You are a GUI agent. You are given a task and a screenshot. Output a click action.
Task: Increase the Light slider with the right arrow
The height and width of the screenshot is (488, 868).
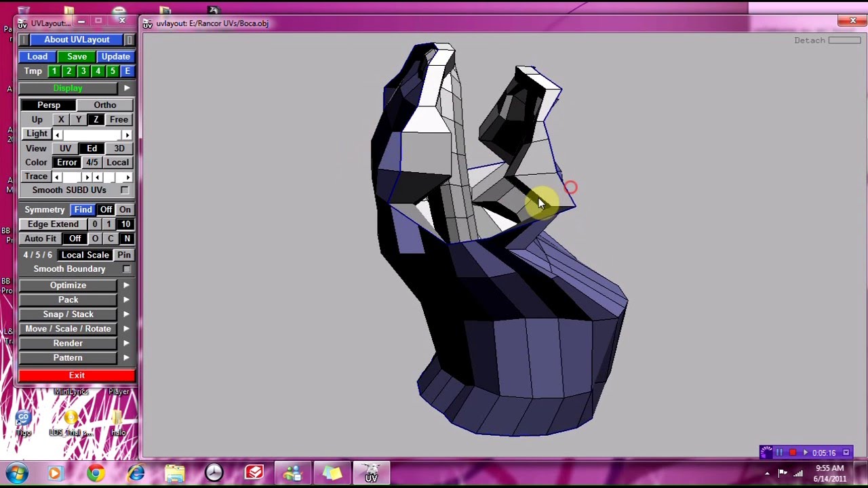click(x=127, y=135)
